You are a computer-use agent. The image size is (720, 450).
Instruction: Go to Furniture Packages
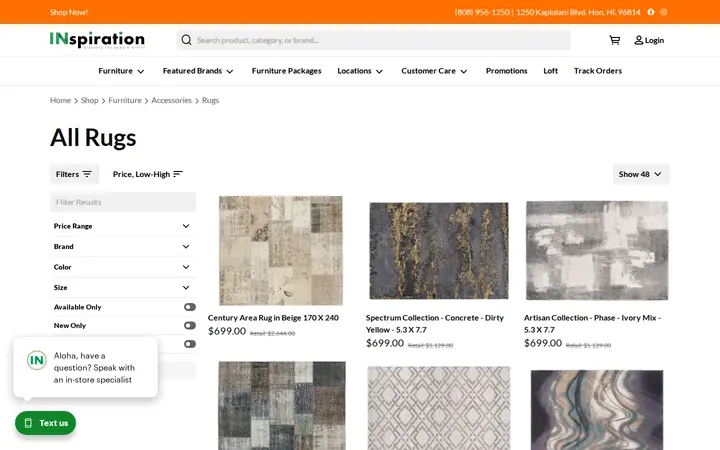(287, 71)
